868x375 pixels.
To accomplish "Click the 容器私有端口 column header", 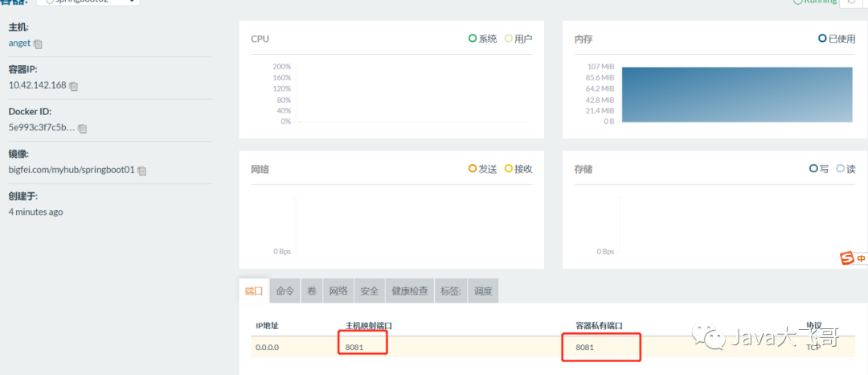I will [x=599, y=326].
